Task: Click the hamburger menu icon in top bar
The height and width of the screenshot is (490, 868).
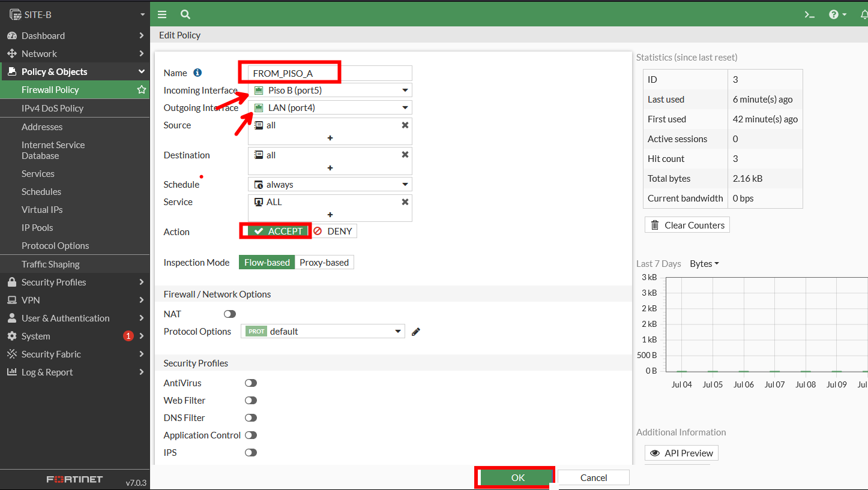Action: click(x=162, y=14)
